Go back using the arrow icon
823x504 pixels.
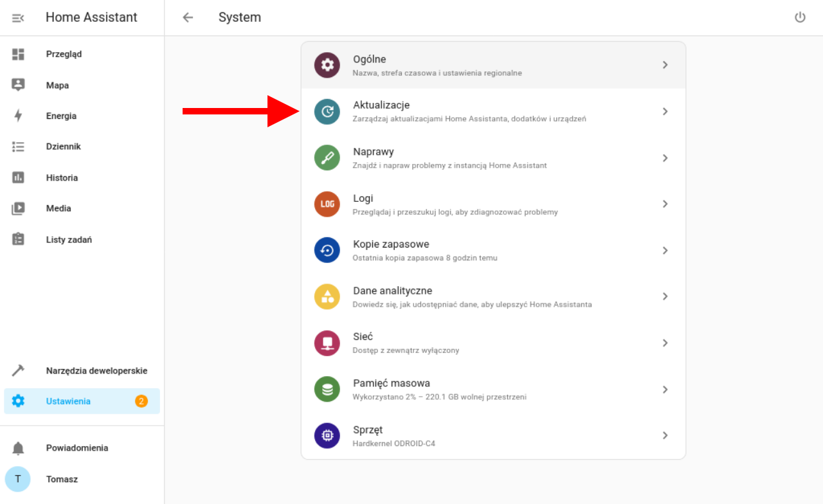[x=188, y=17]
